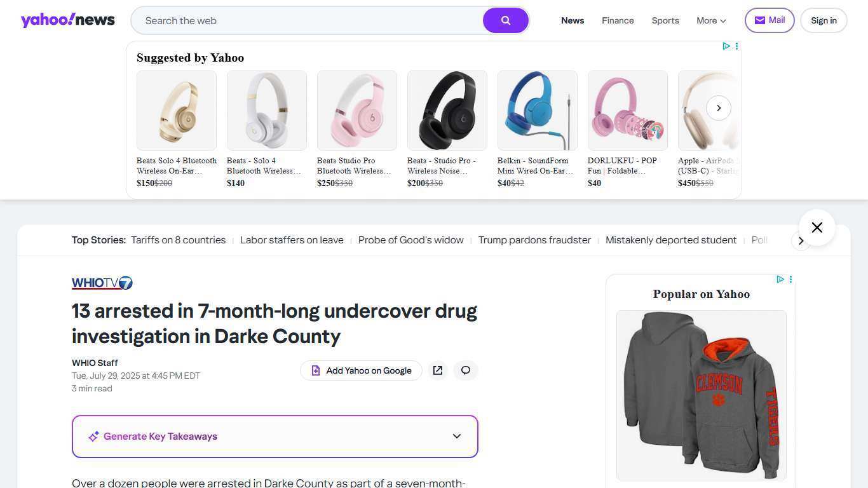Open the Yahoo News logo homepage
Viewport: 868px width, 488px height.
[x=68, y=20]
